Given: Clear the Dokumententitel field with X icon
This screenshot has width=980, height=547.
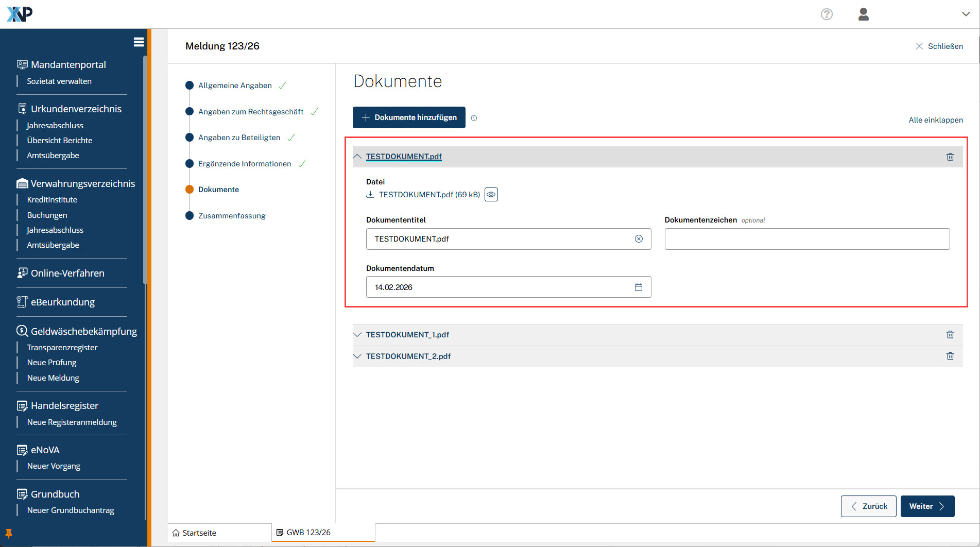Looking at the screenshot, I should point(639,239).
